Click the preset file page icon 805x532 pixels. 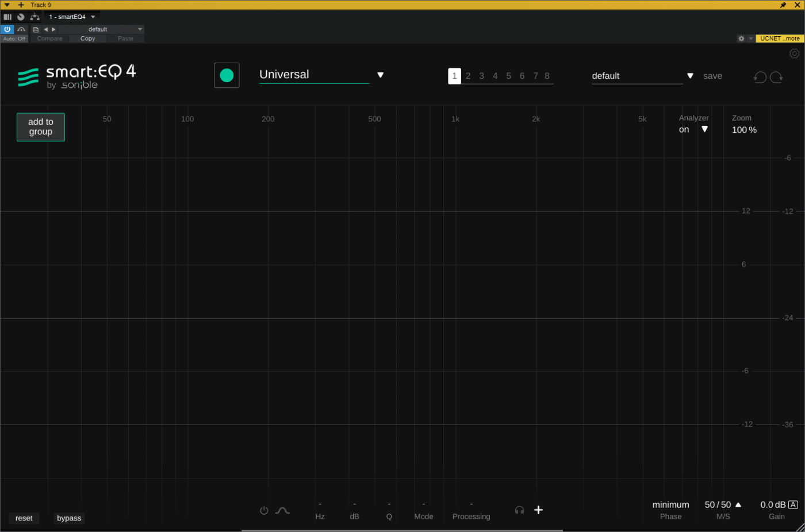[36, 29]
